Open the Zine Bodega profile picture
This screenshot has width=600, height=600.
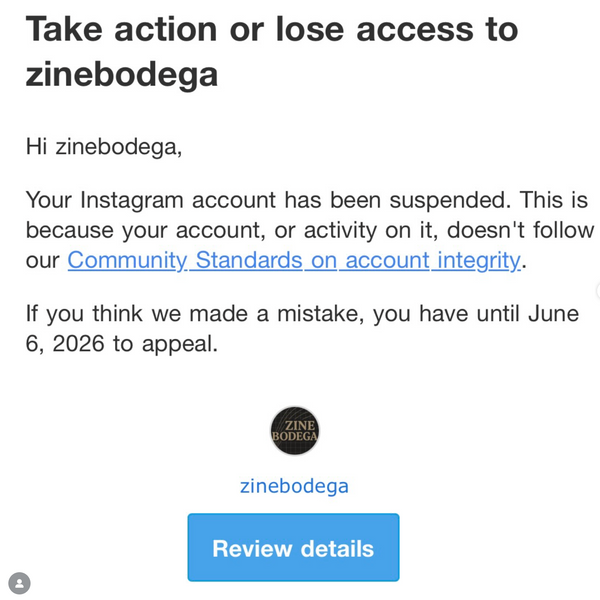tap(294, 431)
